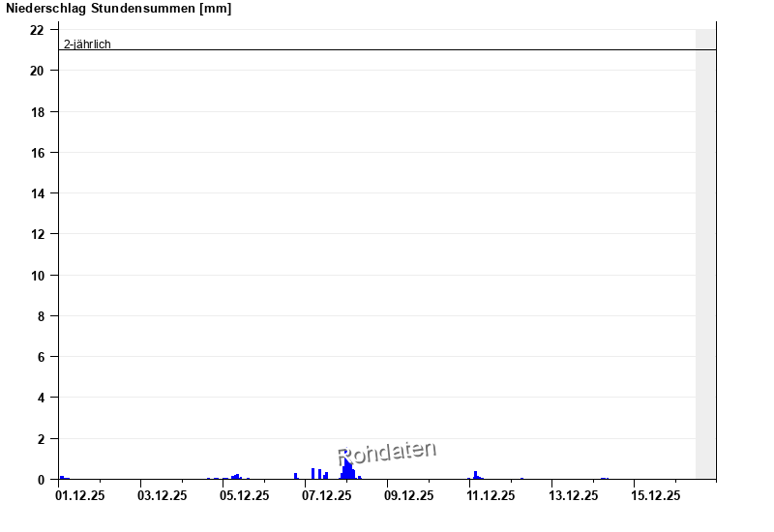Image resolution: width=774 pixels, height=532 pixels.
Task: Click the y-axis value 10
Action: coord(38,276)
